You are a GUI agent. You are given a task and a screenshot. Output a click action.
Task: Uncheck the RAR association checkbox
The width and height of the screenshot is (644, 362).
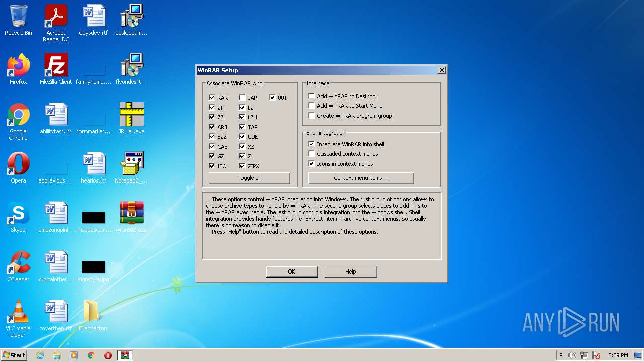[212, 98]
